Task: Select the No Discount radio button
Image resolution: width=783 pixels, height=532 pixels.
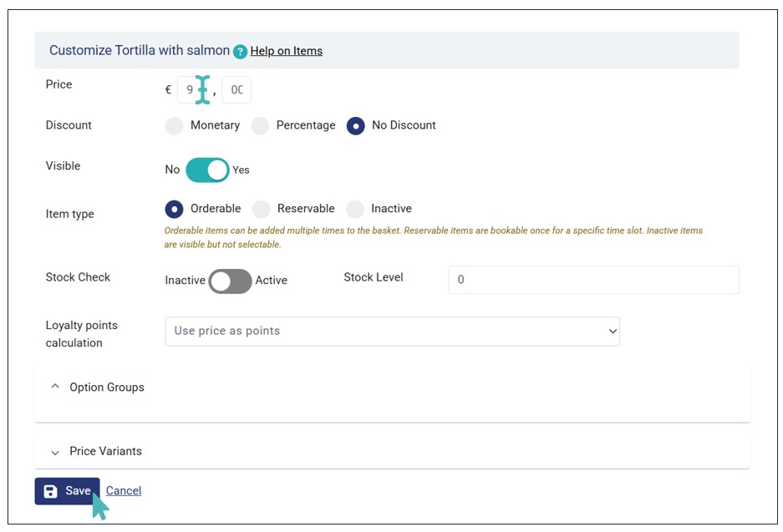Action: tap(356, 126)
